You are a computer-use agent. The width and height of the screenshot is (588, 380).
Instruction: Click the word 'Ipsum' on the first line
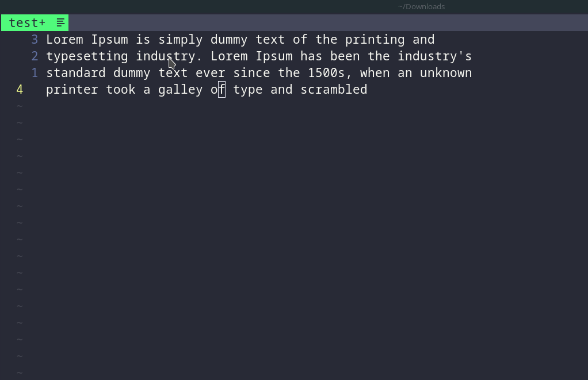[x=108, y=39]
